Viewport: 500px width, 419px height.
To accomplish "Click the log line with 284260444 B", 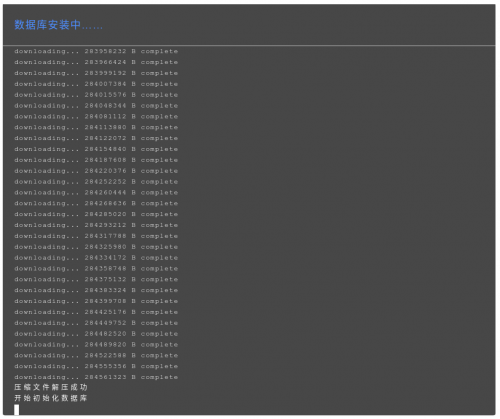I will tap(96, 193).
